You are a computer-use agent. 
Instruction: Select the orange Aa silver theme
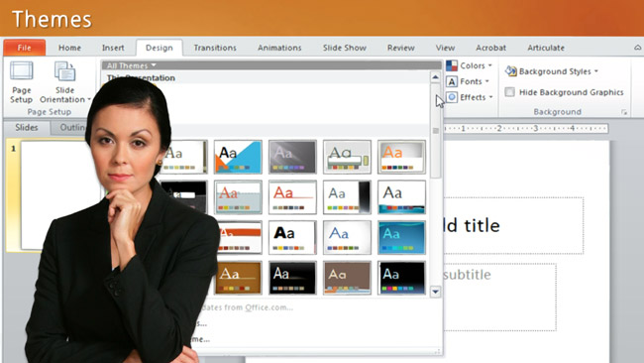[401, 157]
